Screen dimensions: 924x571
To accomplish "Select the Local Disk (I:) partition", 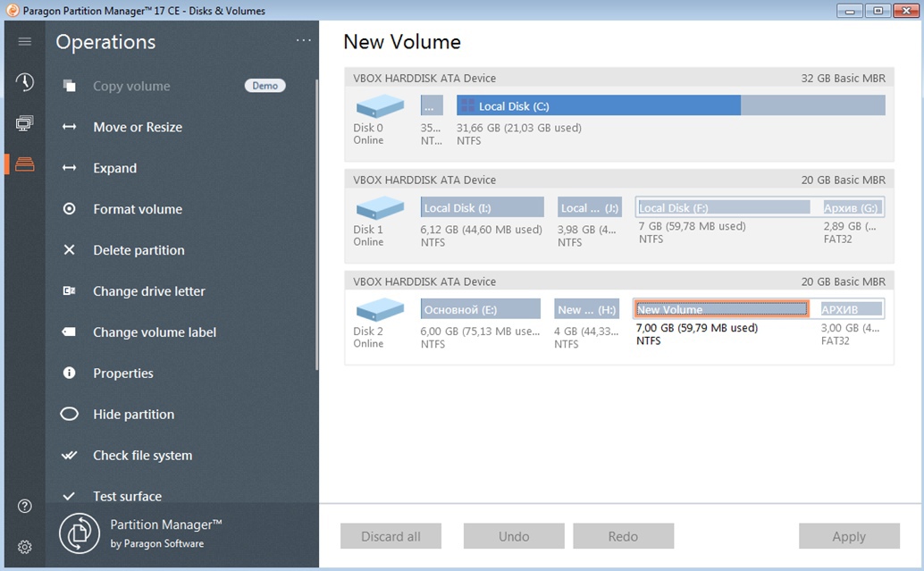I will pos(482,207).
